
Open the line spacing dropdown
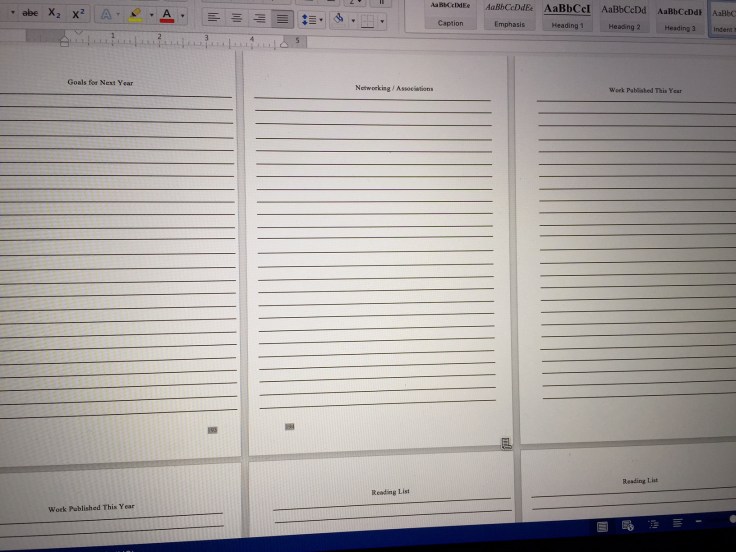tap(312, 19)
